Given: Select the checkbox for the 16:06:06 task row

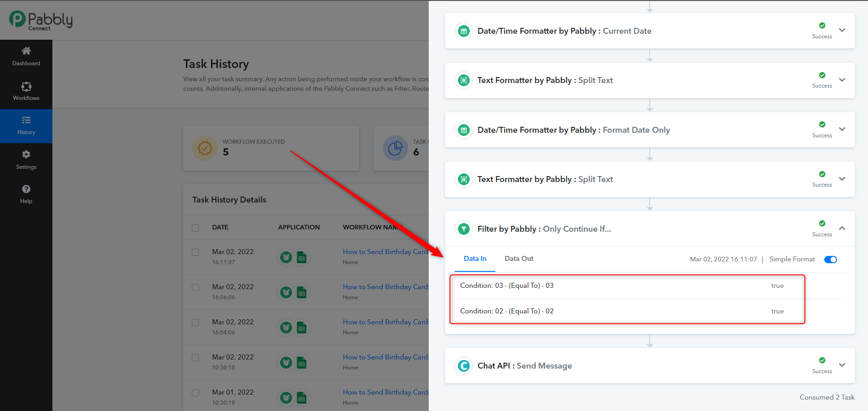Looking at the screenshot, I should (195, 287).
